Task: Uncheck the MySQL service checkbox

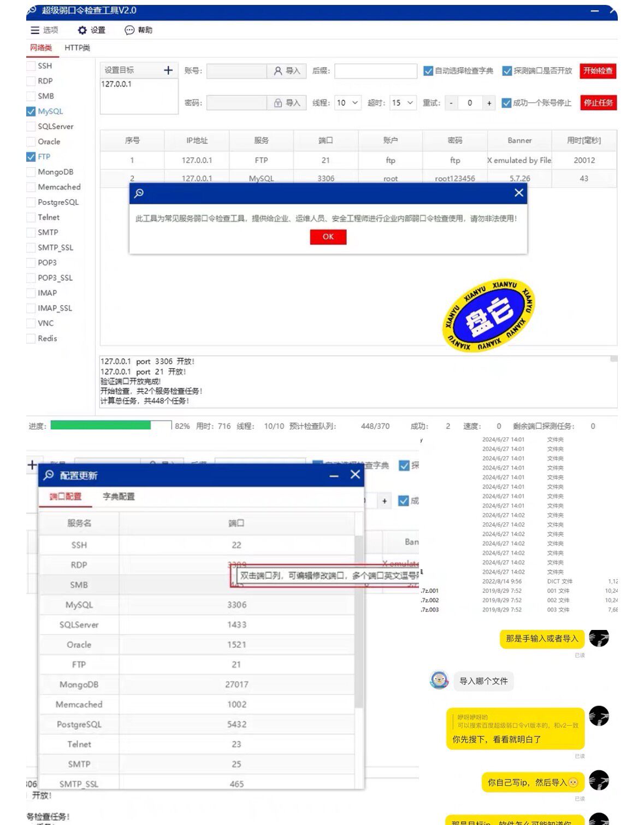Action: (31, 111)
